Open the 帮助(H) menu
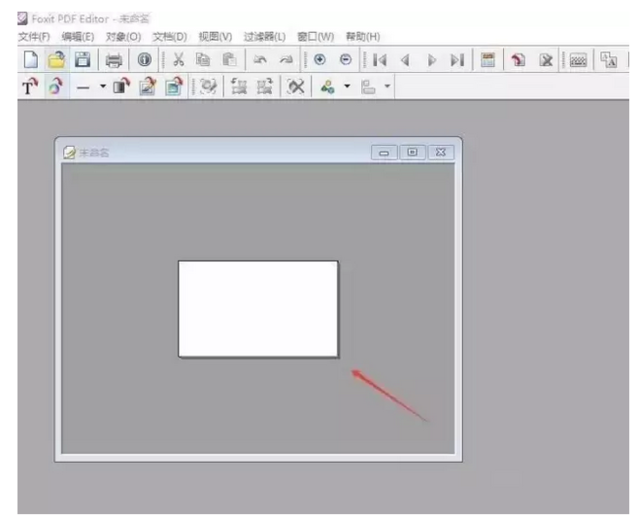This screenshot has height=520, width=638. [362, 37]
